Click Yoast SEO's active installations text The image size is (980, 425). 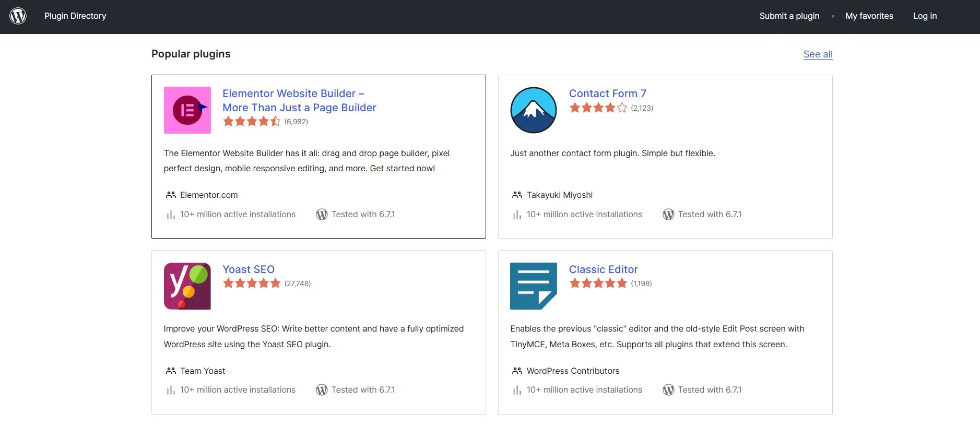(238, 390)
